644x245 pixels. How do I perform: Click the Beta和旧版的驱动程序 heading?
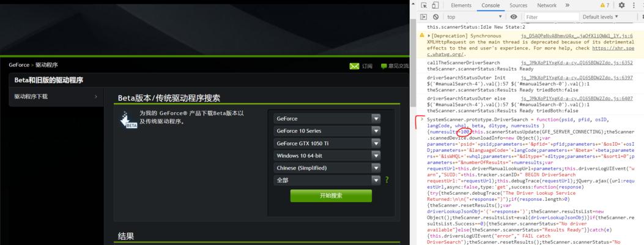[48, 80]
